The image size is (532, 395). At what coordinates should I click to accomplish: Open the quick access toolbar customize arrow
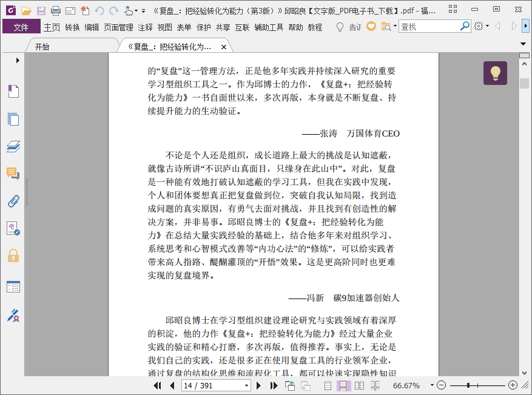[x=144, y=11]
